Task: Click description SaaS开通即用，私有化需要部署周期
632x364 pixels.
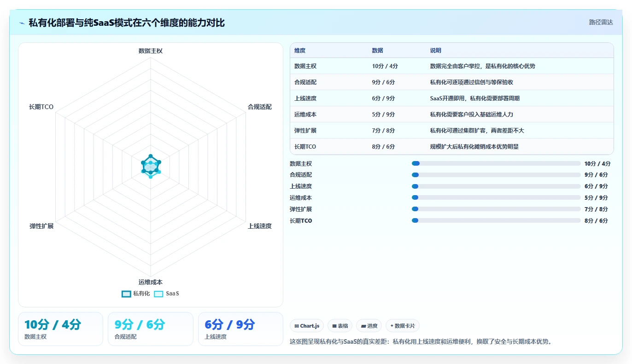Action: tap(475, 98)
